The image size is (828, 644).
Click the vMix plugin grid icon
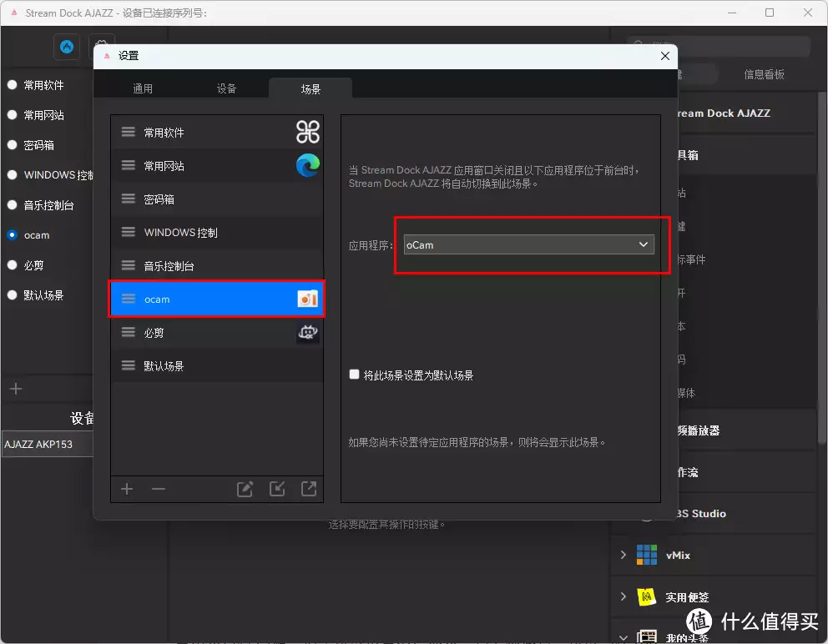647,555
